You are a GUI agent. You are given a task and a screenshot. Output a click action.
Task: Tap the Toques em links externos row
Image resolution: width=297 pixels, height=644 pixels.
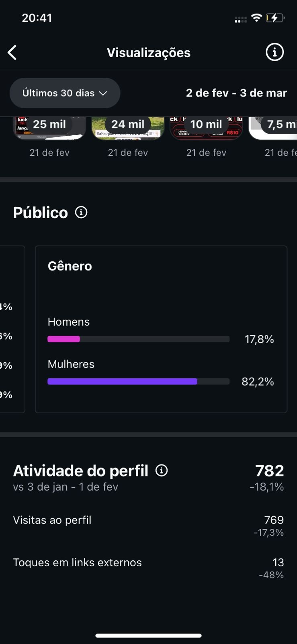pos(148,568)
